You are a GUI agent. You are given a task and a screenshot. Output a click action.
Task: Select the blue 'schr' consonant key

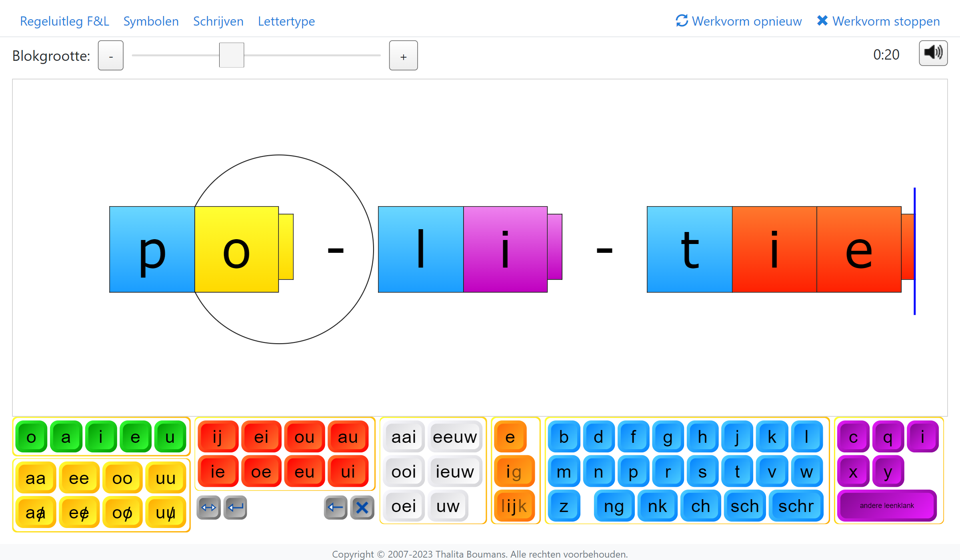[796, 506]
